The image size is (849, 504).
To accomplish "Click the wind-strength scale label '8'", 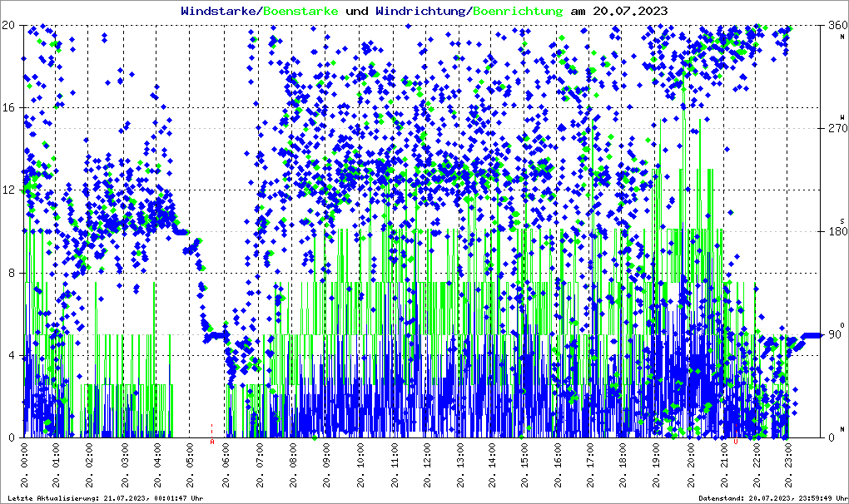I will [x=12, y=273].
